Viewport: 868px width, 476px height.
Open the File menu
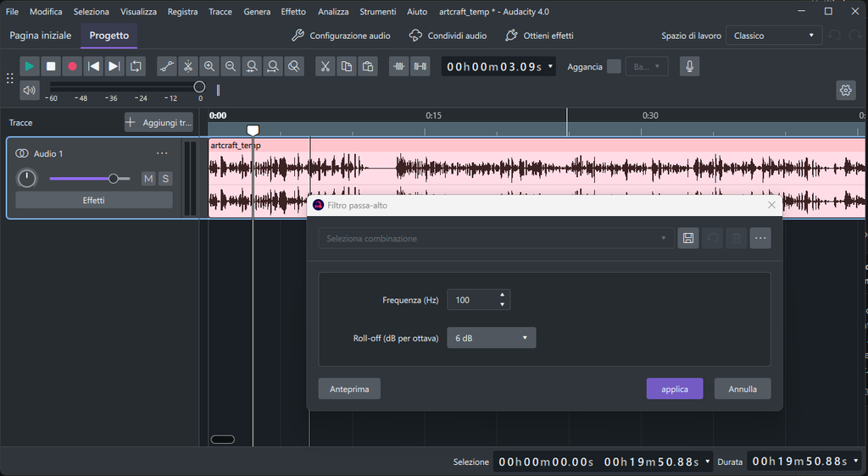12,12
